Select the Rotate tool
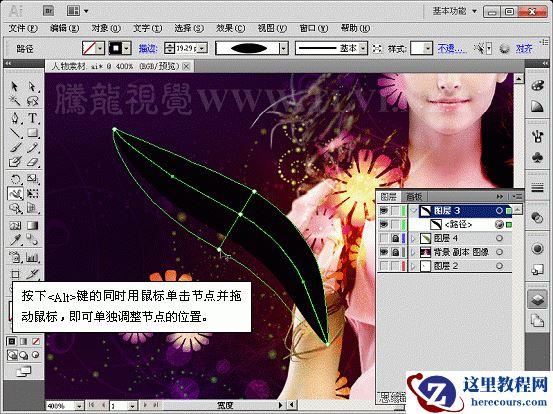The height and width of the screenshot is (414, 553). 14,179
